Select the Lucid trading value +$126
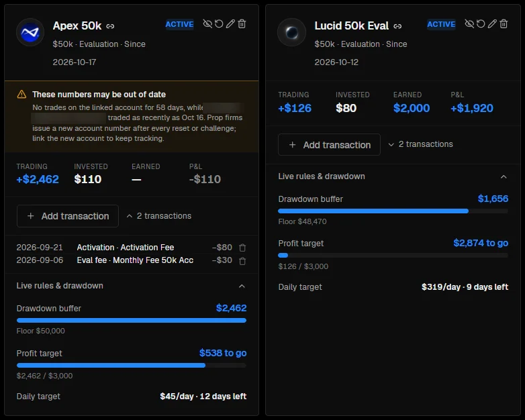The width and height of the screenshot is (525, 420). [x=295, y=108]
